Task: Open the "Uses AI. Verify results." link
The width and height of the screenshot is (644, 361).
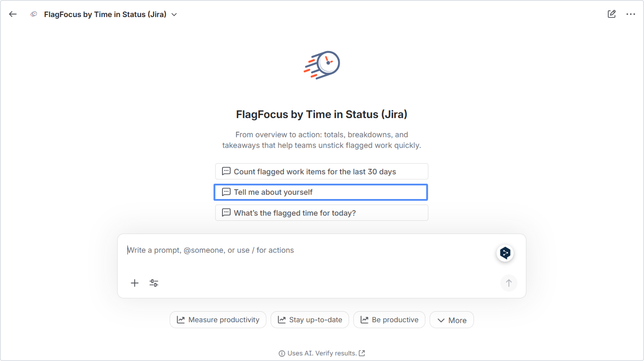Action: (322, 353)
